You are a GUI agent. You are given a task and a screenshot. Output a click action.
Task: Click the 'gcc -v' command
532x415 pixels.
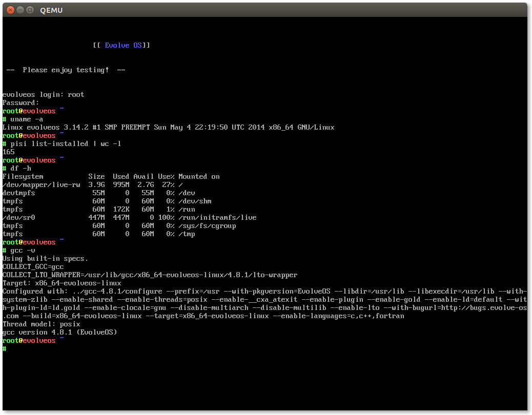coord(23,251)
